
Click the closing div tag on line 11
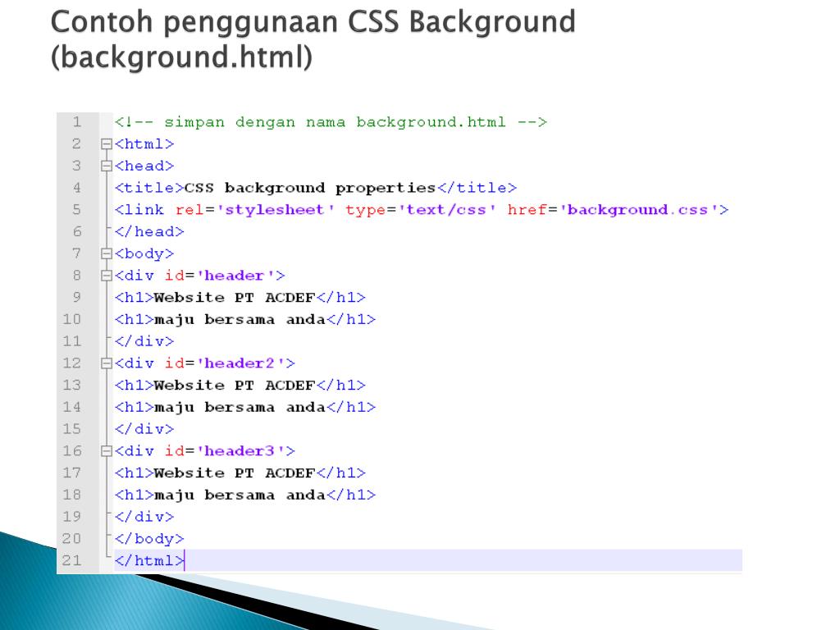(x=144, y=342)
